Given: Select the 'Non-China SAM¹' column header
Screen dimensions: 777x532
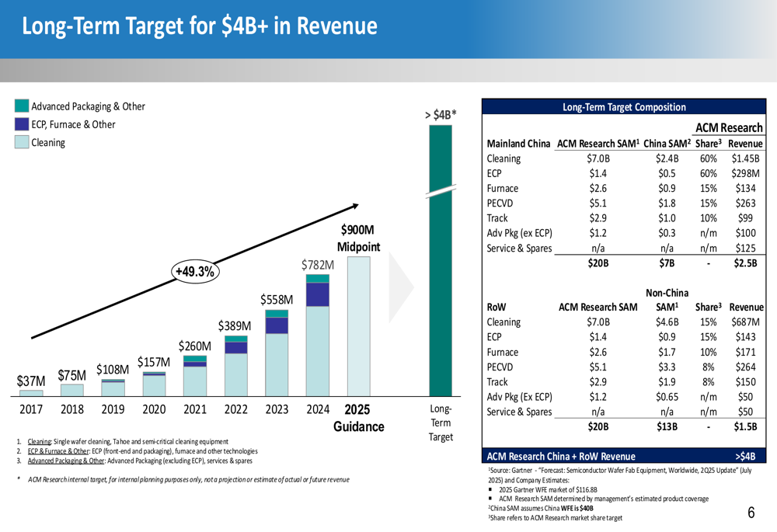Looking at the screenshot, I should [x=667, y=300].
